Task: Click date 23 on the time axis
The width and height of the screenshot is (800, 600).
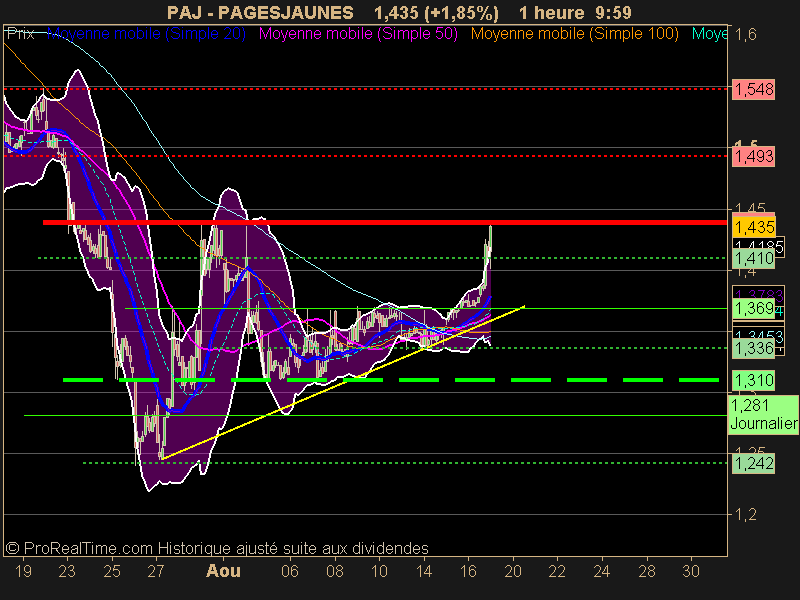Action: [67, 571]
